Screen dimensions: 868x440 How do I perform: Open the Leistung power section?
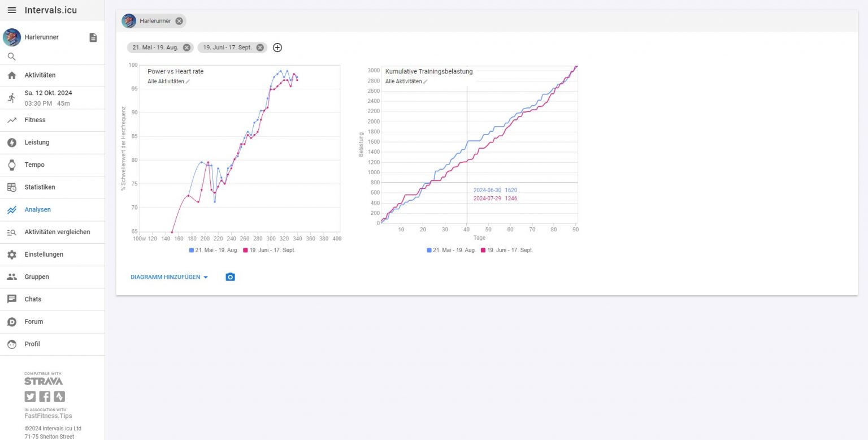click(x=37, y=143)
